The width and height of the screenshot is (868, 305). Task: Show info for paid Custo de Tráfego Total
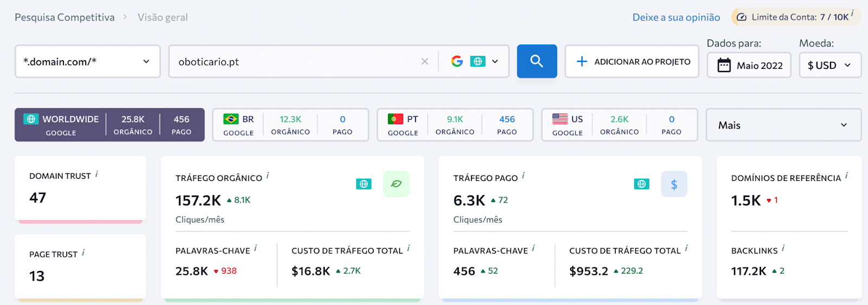click(x=686, y=248)
